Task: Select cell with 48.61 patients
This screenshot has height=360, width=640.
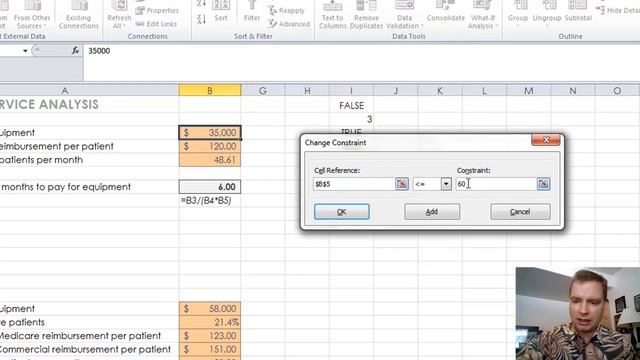Action: coord(210,160)
